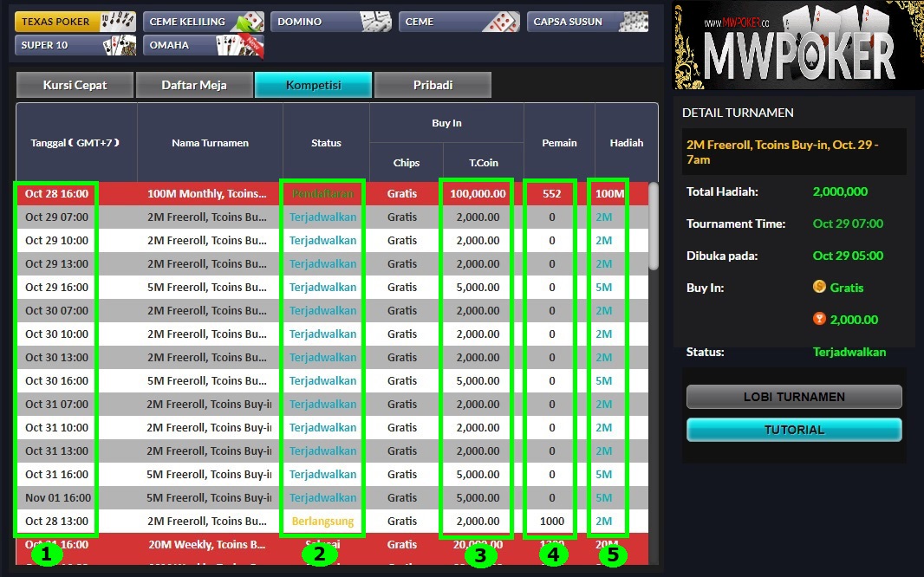Select the Pribadi tab
The width and height of the screenshot is (924, 577).
click(x=433, y=85)
